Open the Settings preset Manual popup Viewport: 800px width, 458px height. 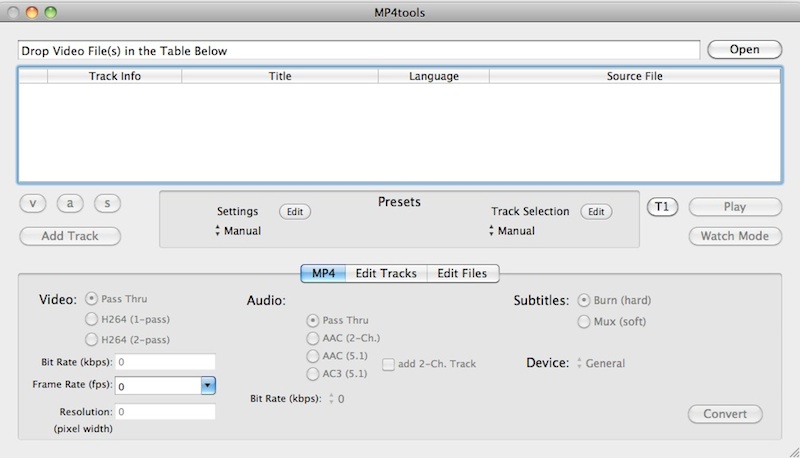pos(239,231)
